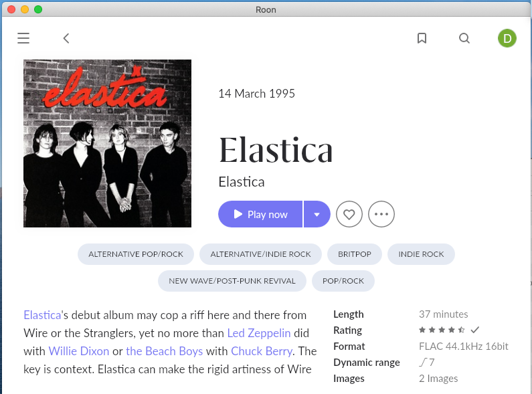The height and width of the screenshot is (394, 532).
Task: Go back with the back arrow
Action: point(66,38)
